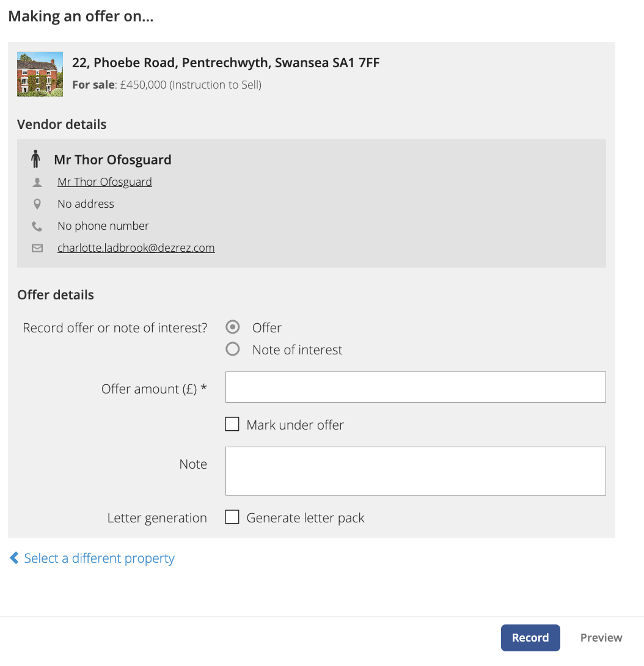Click the contact silhouette icon beside Mr Thor Ofosguard link
This screenshot has width=644, height=666.
click(x=37, y=183)
